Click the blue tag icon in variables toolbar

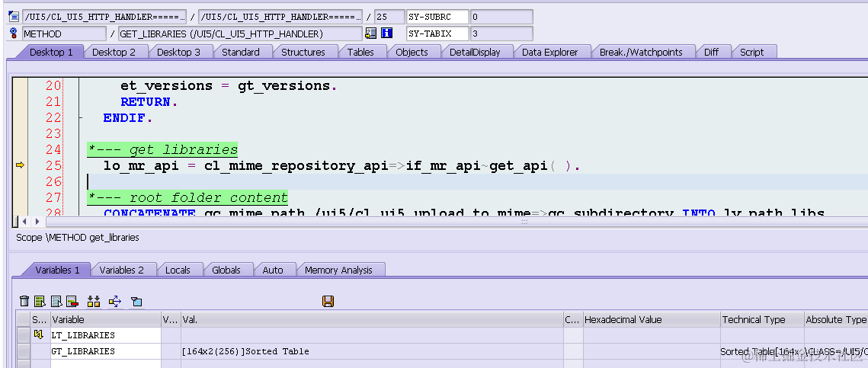tap(136, 302)
